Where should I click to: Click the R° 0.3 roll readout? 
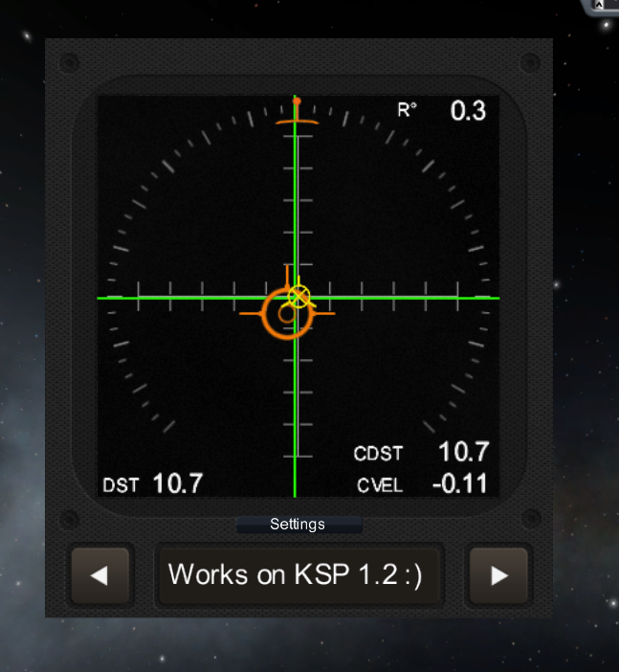(442, 111)
